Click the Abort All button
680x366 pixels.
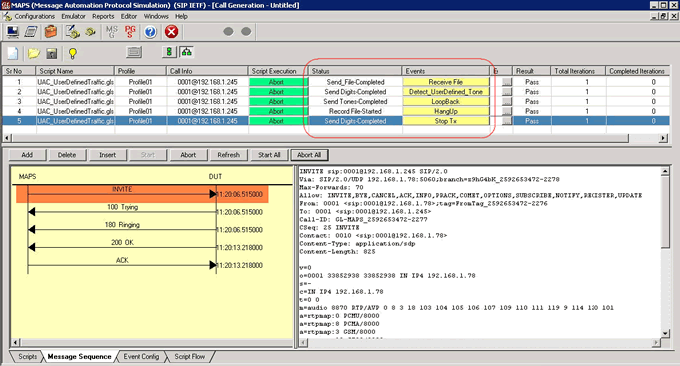pos(309,155)
